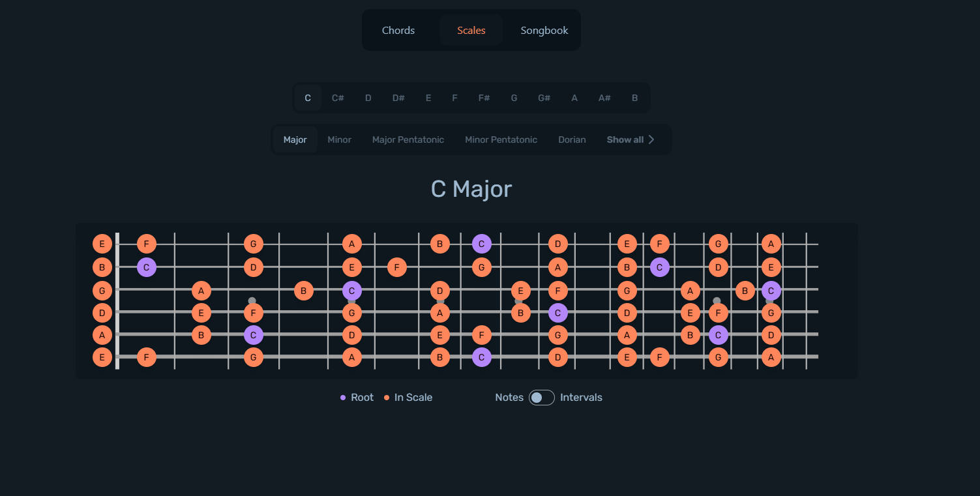980x496 pixels.
Task: Select the F note marker on the low E string
Action: pyautogui.click(x=147, y=357)
